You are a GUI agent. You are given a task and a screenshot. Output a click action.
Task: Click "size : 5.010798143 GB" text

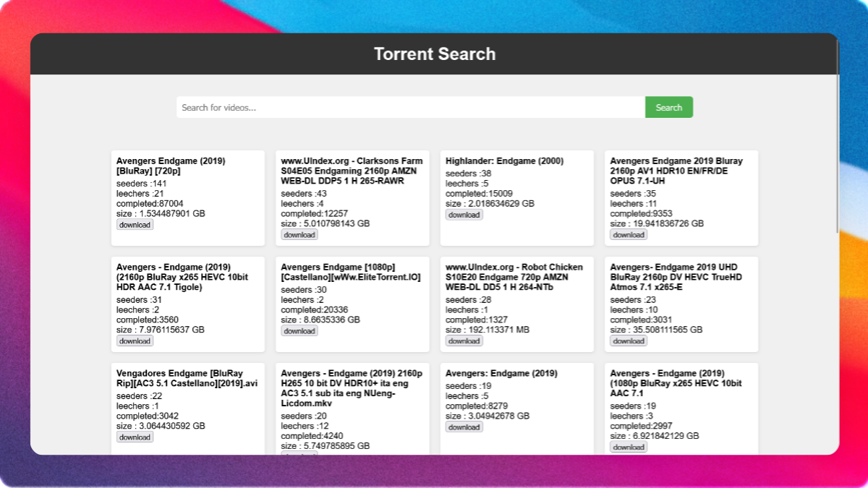325,224
